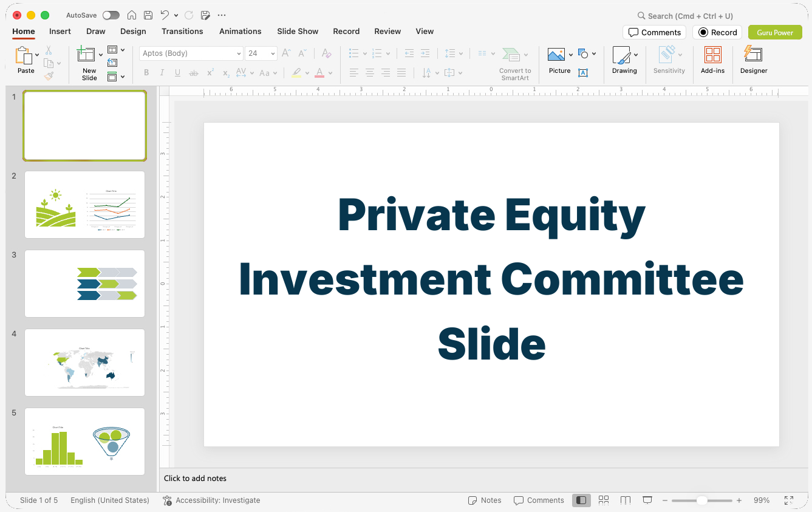Decrease font size with small A icon
This screenshot has height=512, width=812.
pos(302,53)
